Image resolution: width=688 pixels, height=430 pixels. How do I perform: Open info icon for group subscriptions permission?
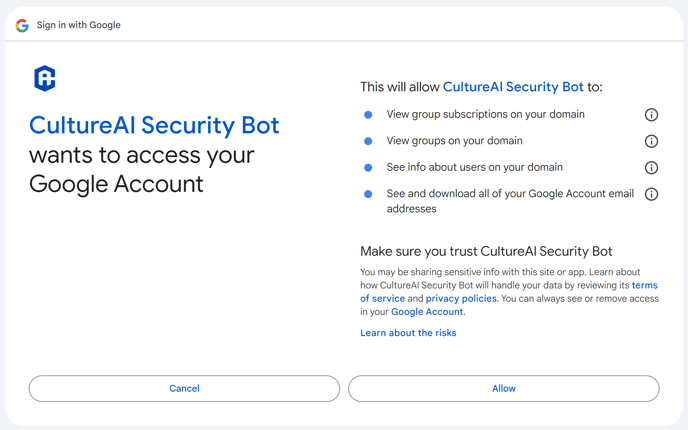tap(651, 115)
